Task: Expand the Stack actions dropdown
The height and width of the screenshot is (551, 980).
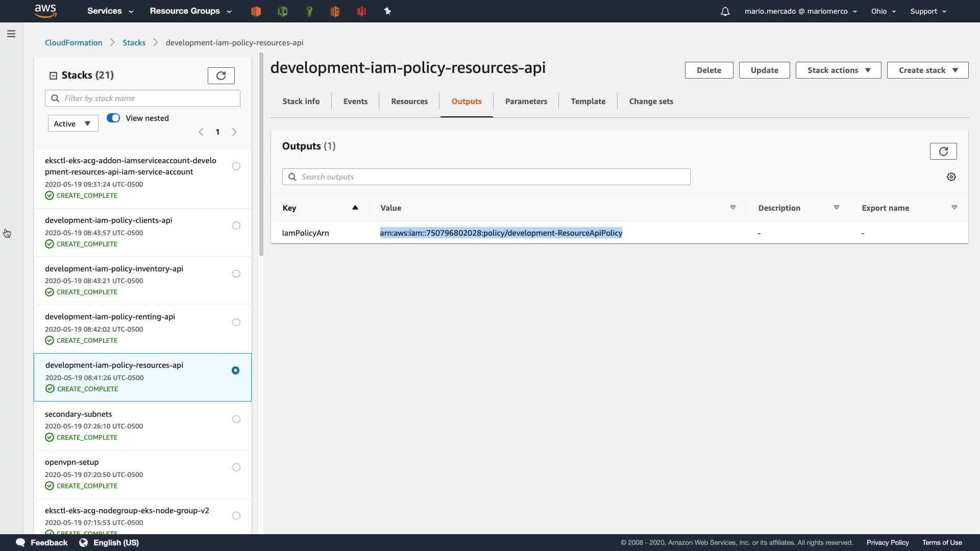Action: 838,70
